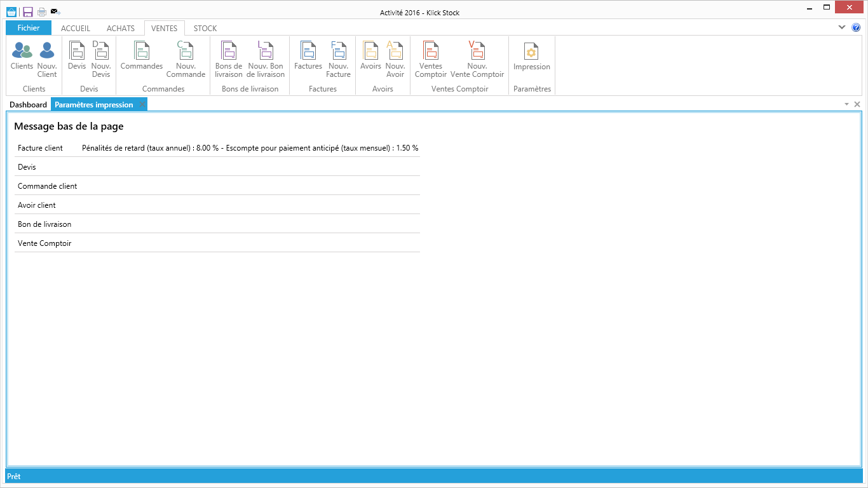Image resolution: width=868 pixels, height=488 pixels.
Task: Close the Paramètres impression tab
Action: [142, 105]
